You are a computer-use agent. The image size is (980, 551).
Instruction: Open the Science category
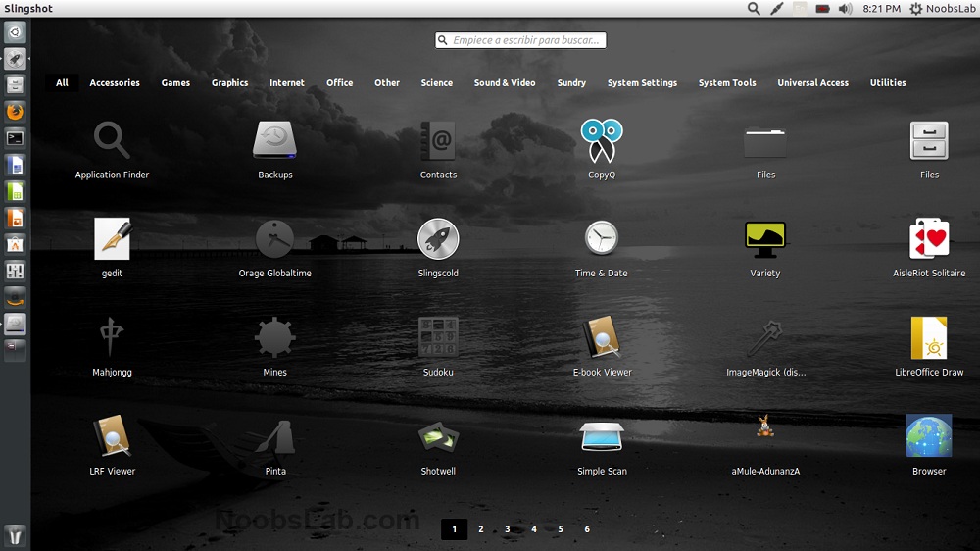436,82
